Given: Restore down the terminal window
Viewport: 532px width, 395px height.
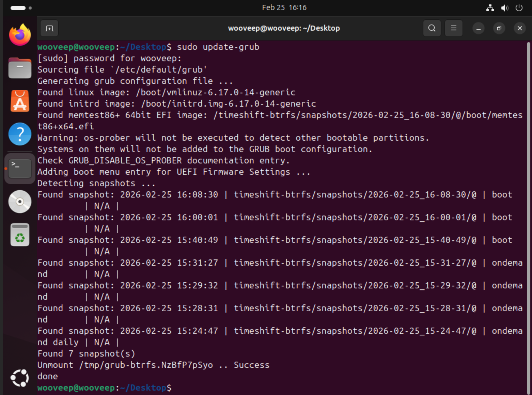Looking at the screenshot, I should 499,28.
